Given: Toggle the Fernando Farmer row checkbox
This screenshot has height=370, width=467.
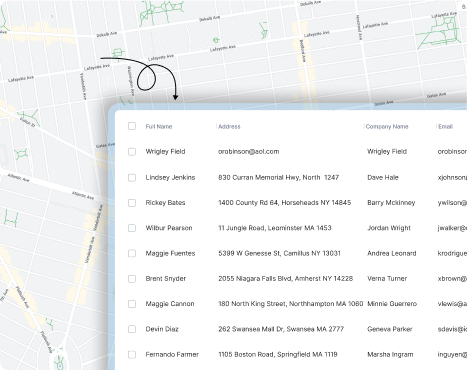Looking at the screenshot, I should click(132, 354).
